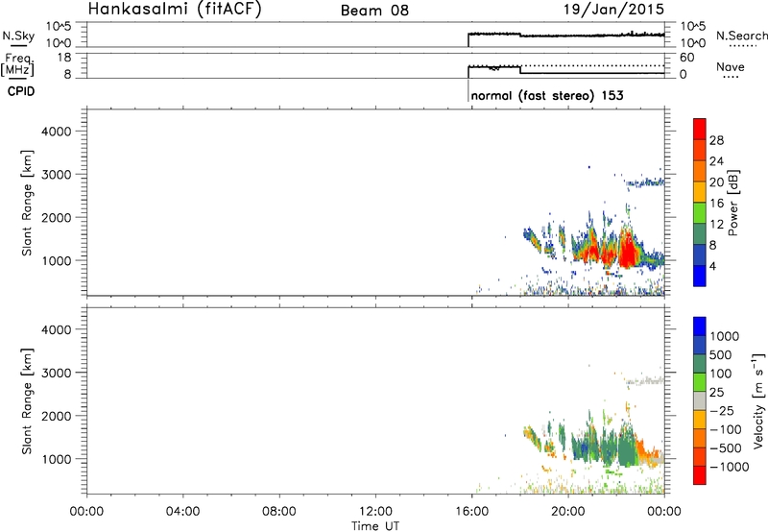
Task: Click the 18 tick on frequency axis
Action: (x=65, y=58)
